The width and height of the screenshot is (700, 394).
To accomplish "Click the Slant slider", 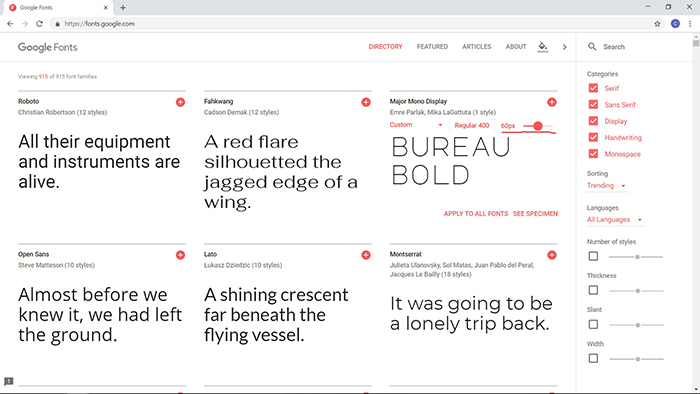I will 636,325.
